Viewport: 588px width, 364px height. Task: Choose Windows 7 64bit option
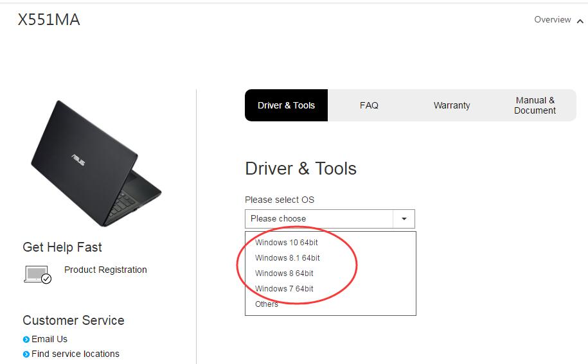[284, 288]
